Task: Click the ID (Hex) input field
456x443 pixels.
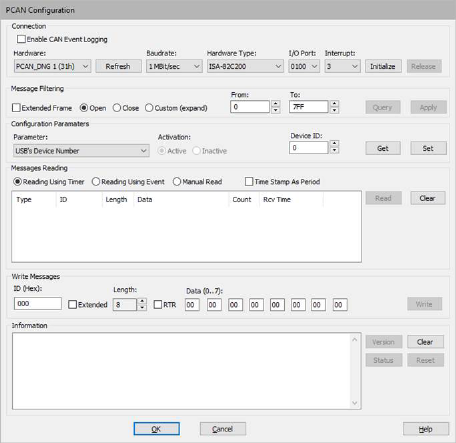Action: 38,304
